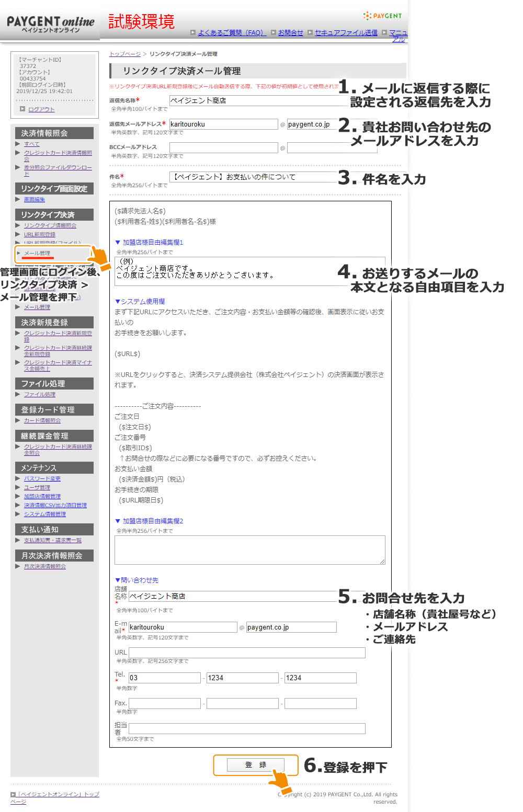Click the inquiry E-mail local-part field
Viewport: 523px width, 812px height.
(x=183, y=627)
